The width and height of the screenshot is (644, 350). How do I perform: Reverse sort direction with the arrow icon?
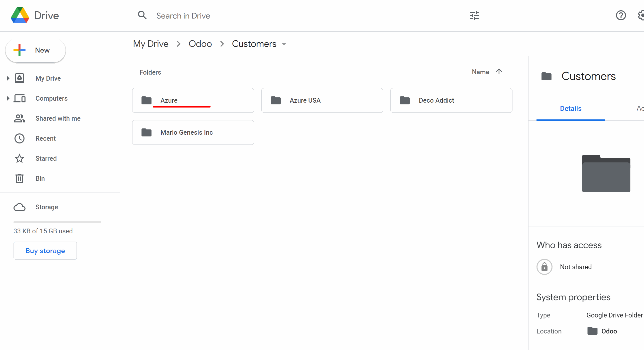point(499,72)
